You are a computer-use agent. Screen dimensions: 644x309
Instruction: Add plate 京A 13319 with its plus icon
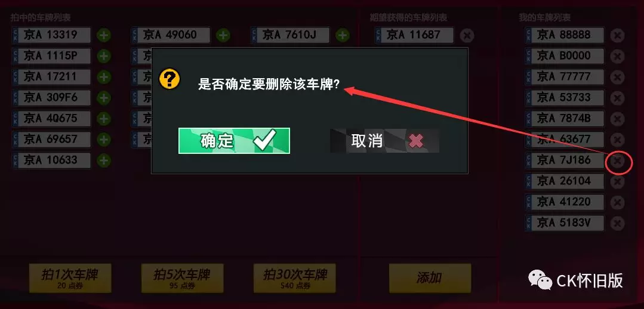pos(104,35)
